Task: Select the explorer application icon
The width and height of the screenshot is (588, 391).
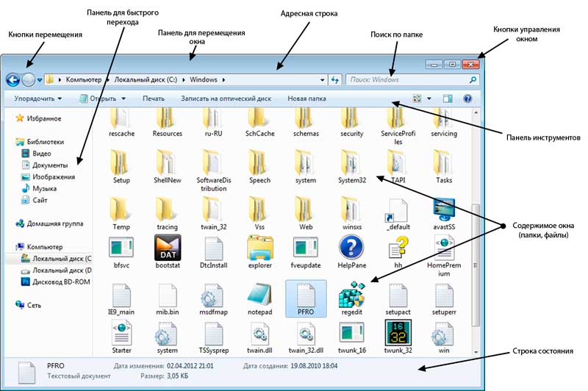Action: pyautogui.click(x=260, y=248)
